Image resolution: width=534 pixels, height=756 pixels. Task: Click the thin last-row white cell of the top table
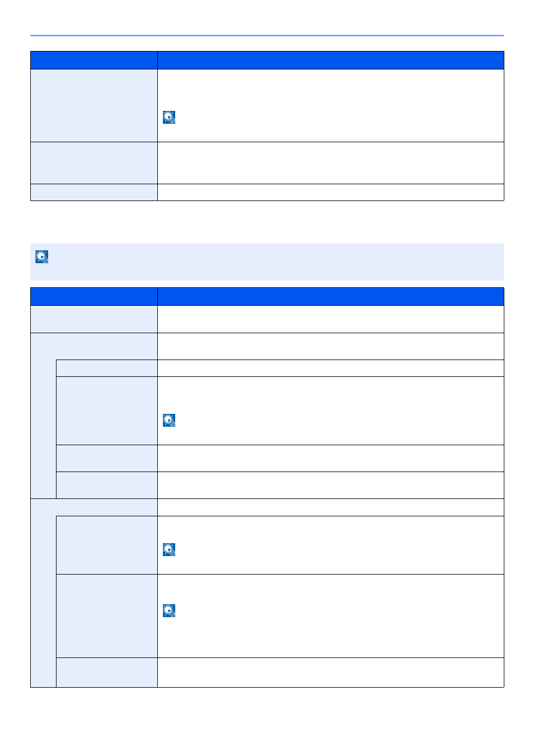coord(331,192)
